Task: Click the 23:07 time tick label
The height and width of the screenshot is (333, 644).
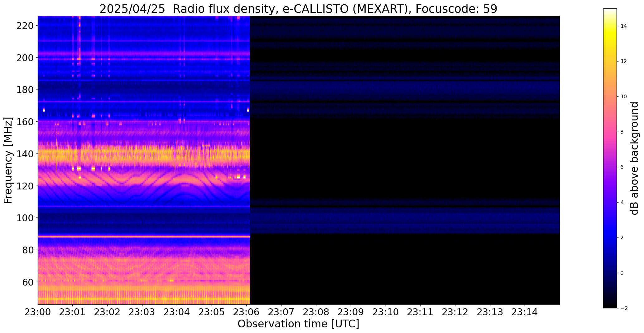Action: (x=281, y=312)
